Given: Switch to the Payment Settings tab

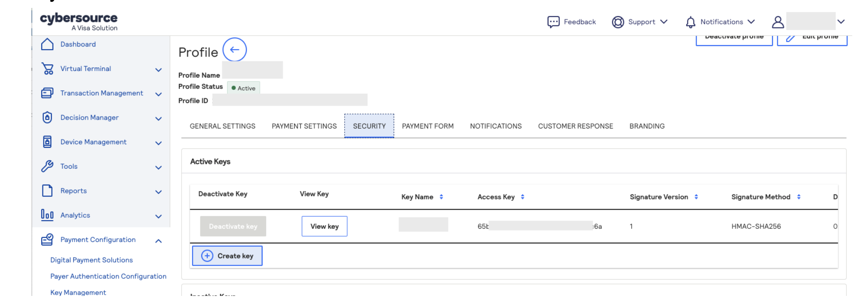Looking at the screenshot, I should click(304, 126).
